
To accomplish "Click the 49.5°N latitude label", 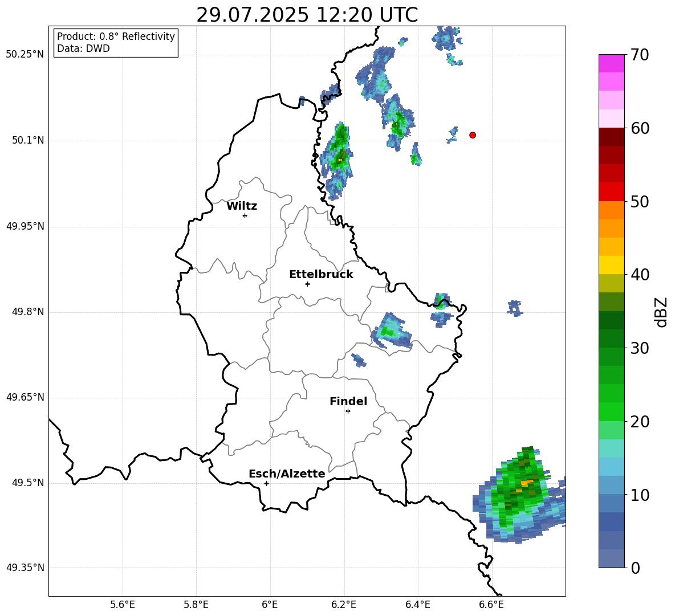I will pyautogui.click(x=29, y=483).
